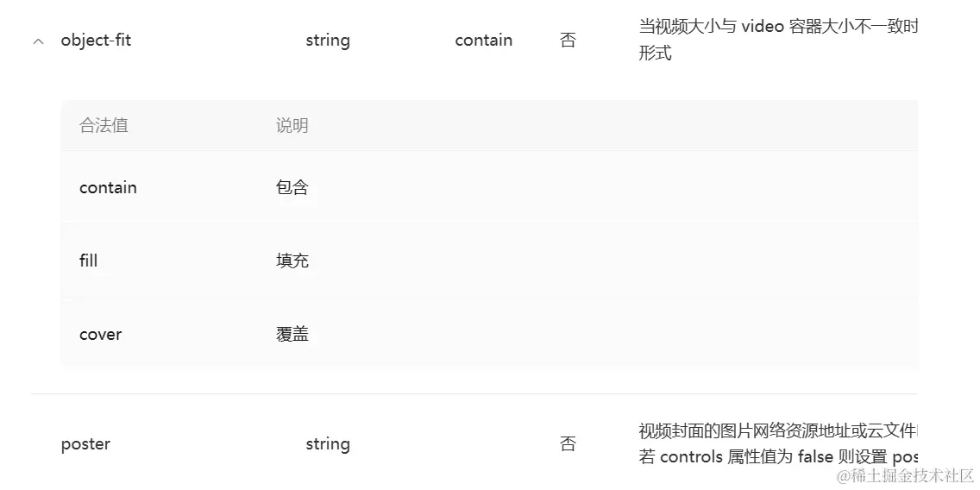Click the 否 required cell for object-fit
The height and width of the screenshot is (490, 980).
point(568,41)
